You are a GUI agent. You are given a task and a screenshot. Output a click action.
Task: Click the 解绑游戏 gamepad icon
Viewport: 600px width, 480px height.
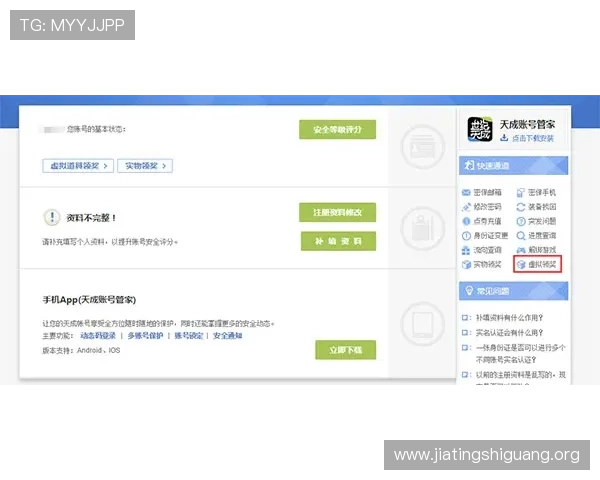coord(520,250)
